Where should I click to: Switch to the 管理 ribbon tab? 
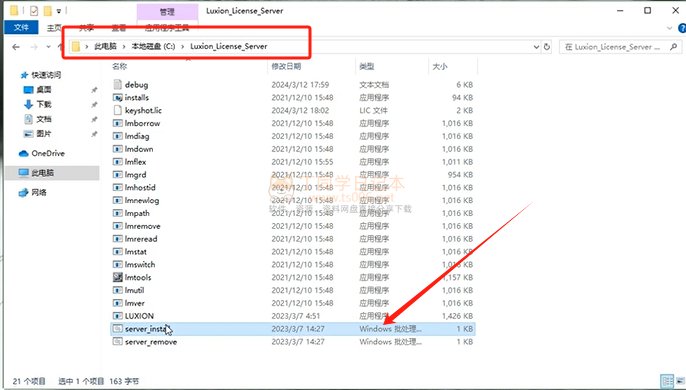pyautogui.click(x=167, y=12)
